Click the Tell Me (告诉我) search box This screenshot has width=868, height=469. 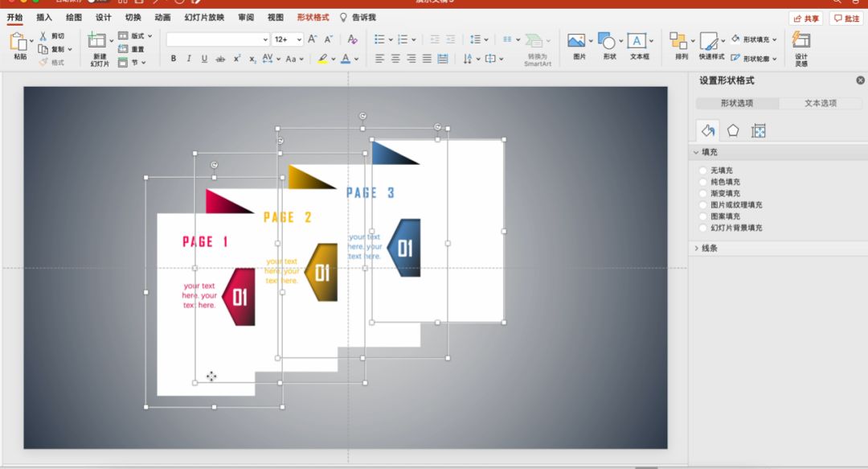coord(358,17)
